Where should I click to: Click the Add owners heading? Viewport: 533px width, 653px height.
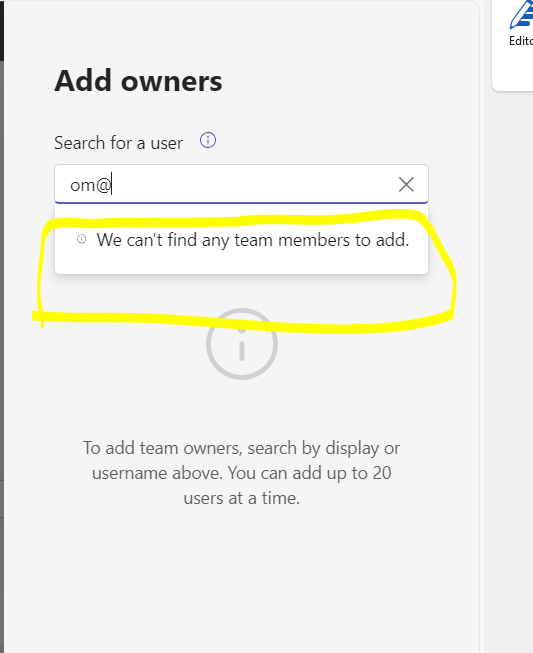click(138, 81)
